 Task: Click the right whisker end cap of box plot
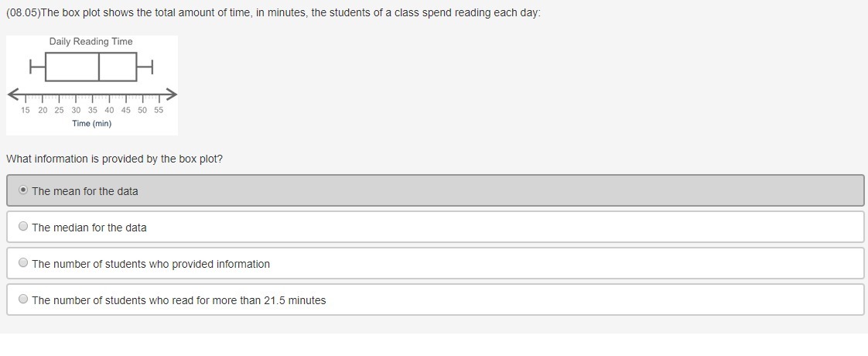[152, 67]
